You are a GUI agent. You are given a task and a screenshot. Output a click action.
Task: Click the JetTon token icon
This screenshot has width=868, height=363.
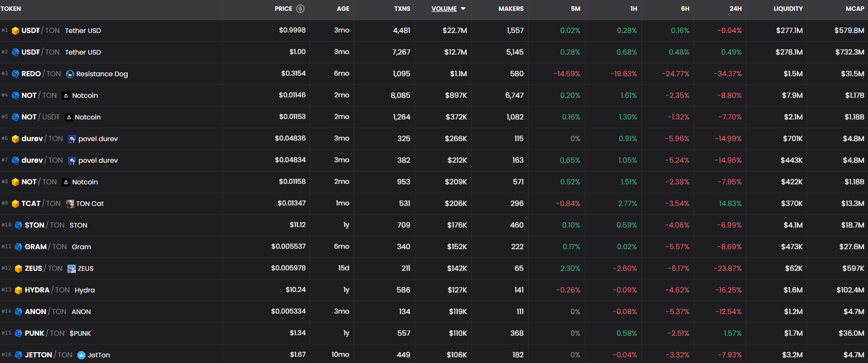[x=81, y=355]
